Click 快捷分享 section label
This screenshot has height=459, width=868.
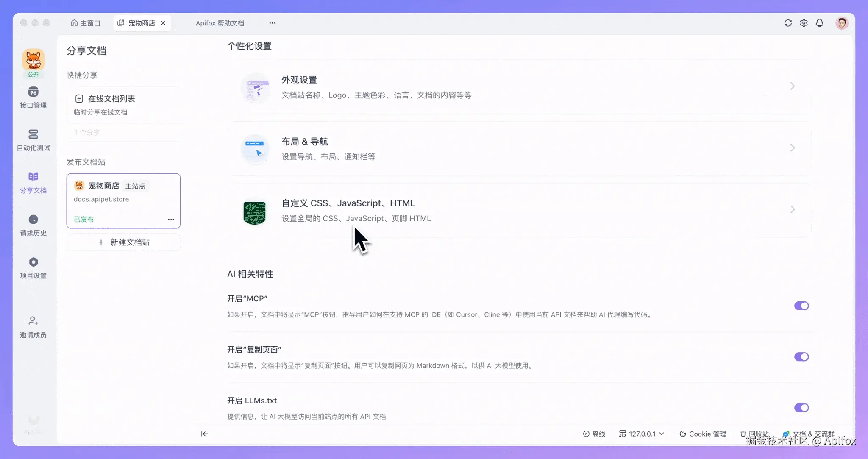82,75
